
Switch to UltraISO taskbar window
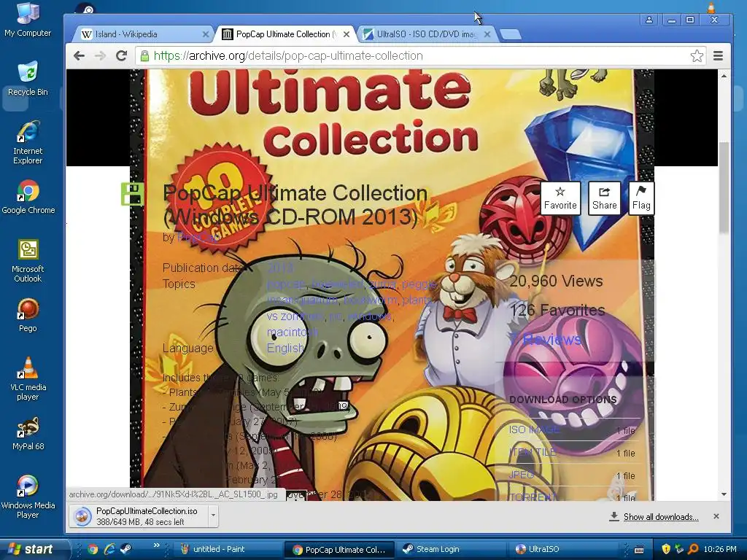tap(562, 549)
